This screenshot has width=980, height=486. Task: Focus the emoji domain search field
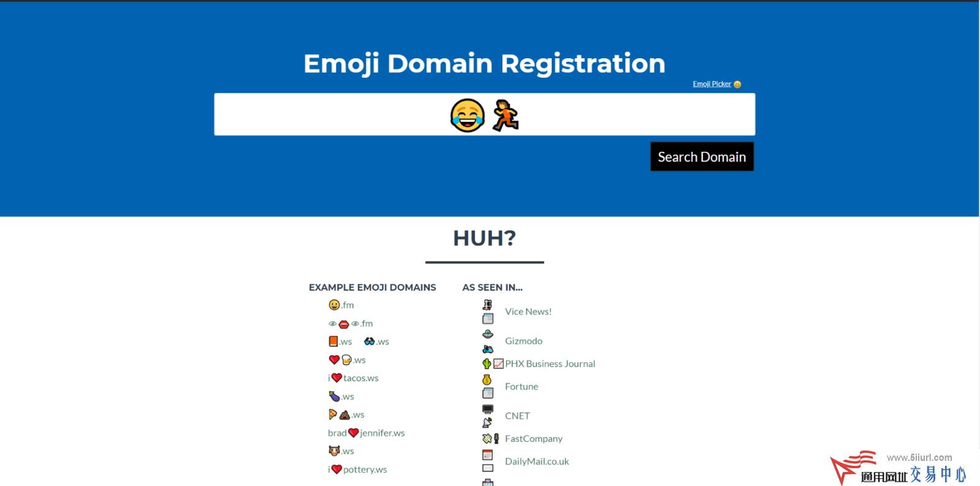click(484, 114)
